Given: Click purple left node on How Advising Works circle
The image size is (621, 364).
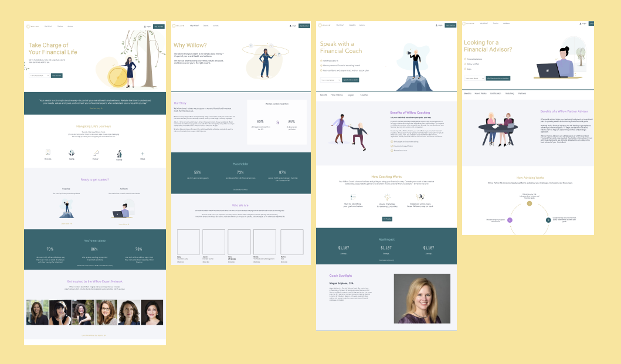Looking at the screenshot, I should pos(510,220).
